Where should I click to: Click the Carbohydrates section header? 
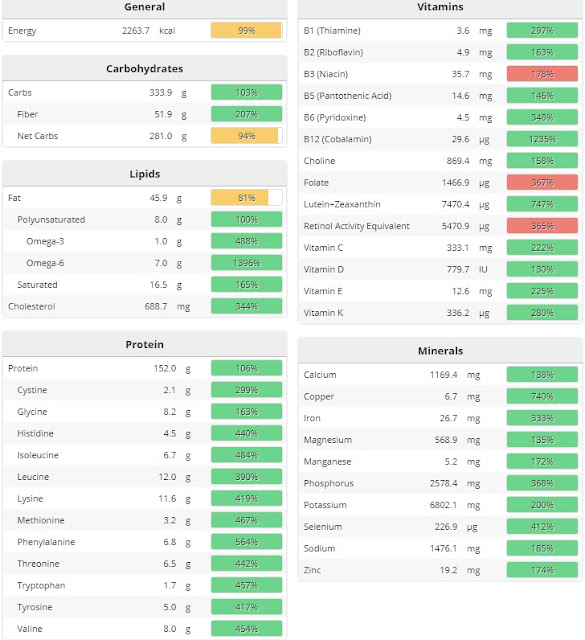click(145, 69)
